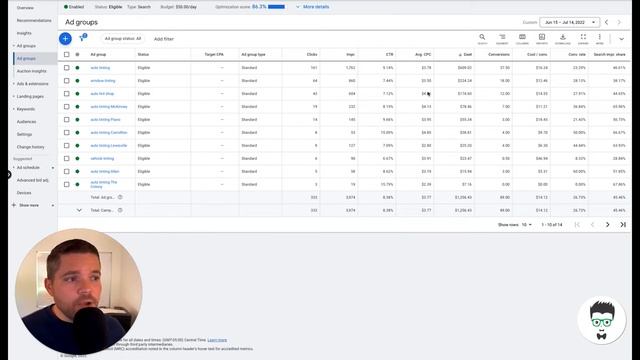Expand Keywords in sidebar

(x=13, y=109)
